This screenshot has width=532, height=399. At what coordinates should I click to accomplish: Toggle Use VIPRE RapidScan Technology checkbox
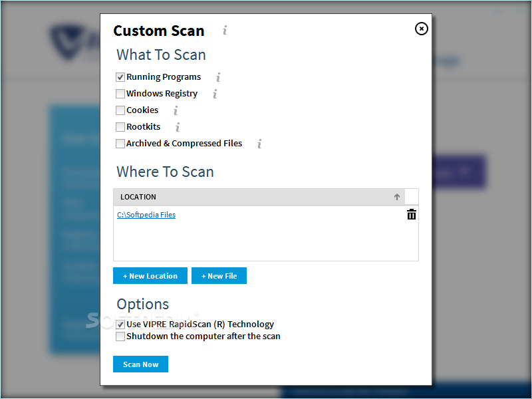[120, 325]
